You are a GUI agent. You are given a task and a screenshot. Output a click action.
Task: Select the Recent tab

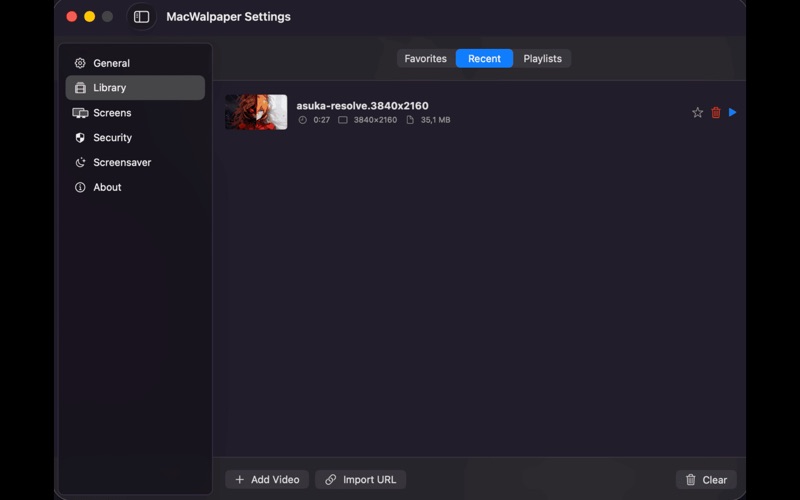484,59
